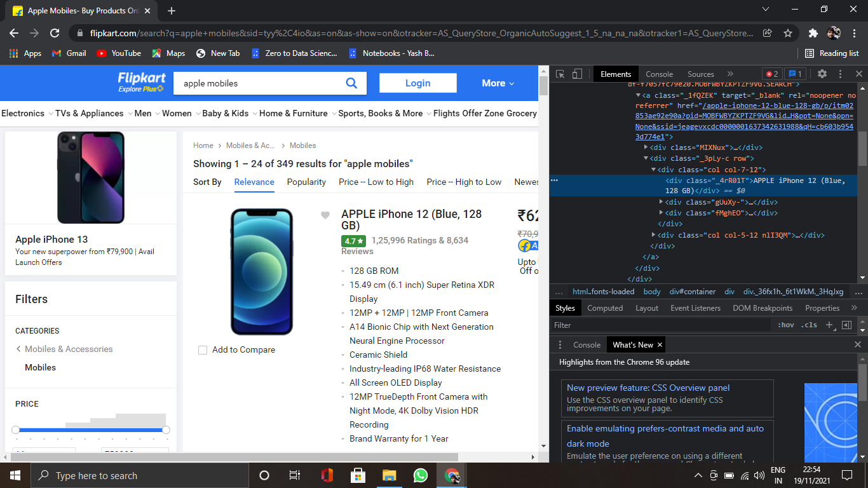The image size is (868, 488).
Task: Click the blue issues count badge
Action: tap(795, 74)
